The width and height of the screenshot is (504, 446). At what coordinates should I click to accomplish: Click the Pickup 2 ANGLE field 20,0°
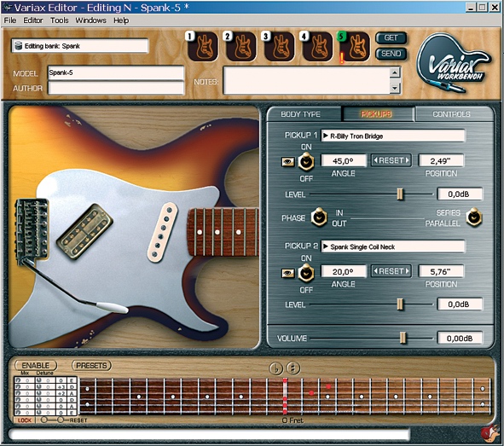point(344,271)
